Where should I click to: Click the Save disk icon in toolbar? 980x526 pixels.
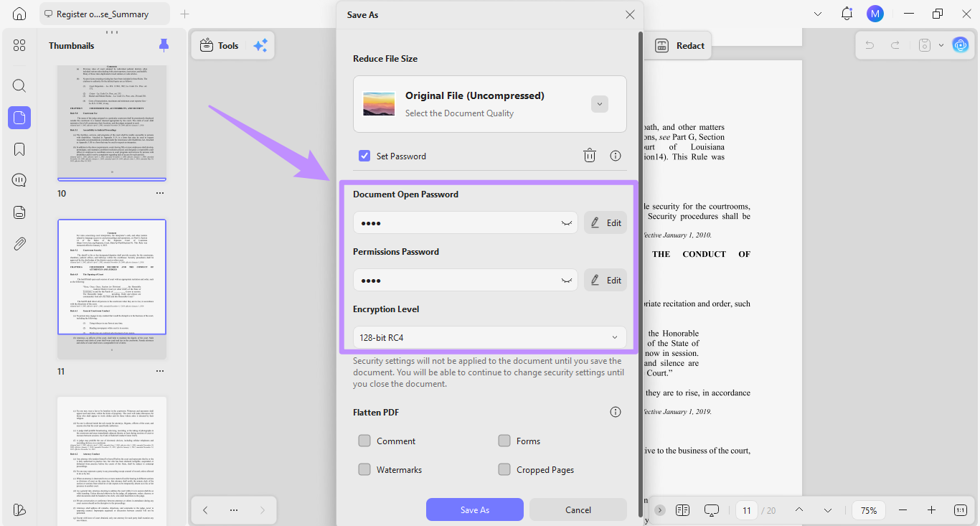[925, 45]
